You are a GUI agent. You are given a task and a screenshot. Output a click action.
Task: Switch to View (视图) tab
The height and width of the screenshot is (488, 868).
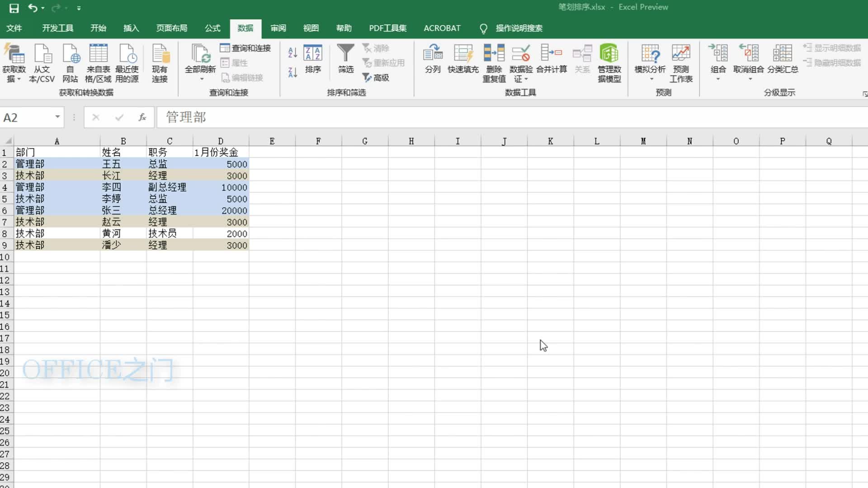point(311,28)
